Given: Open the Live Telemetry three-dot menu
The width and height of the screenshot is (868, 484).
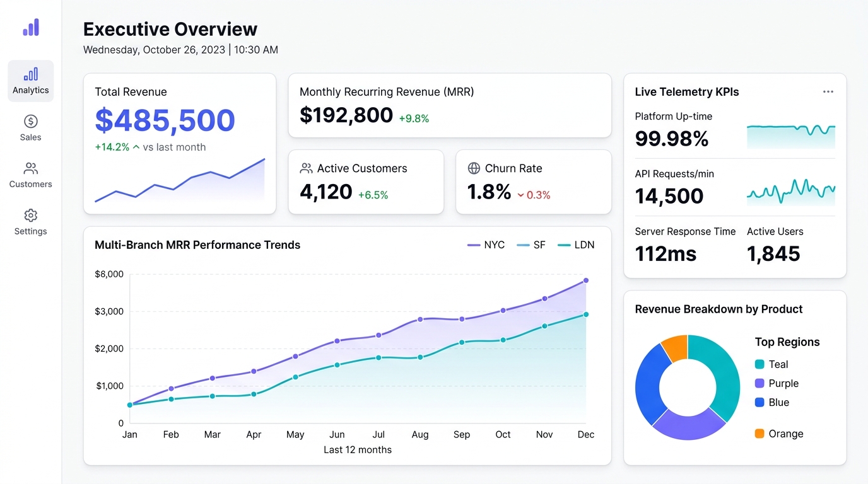Looking at the screenshot, I should tap(828, 92).
